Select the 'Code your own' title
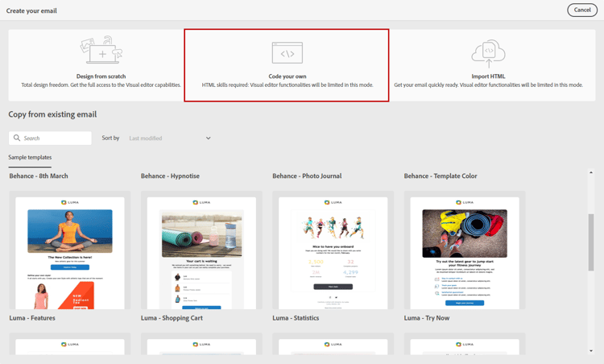The height and width of the screenshot is (364, 604). (x=288, y=77)
